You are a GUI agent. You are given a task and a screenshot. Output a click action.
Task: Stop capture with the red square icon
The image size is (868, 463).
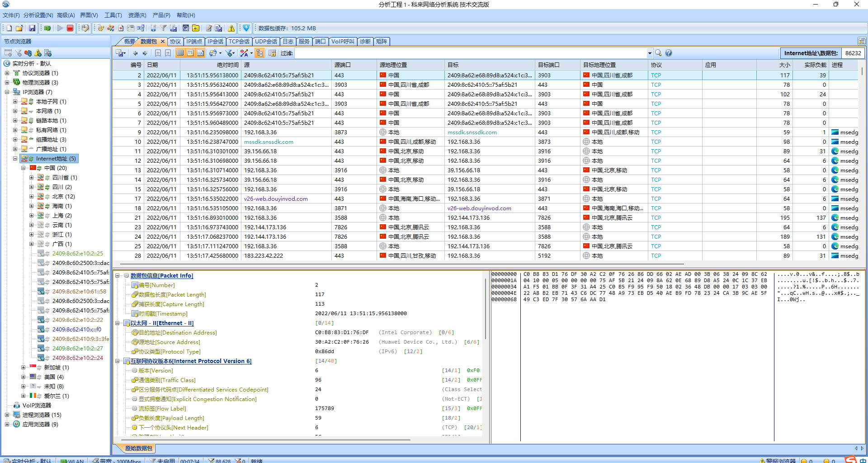[70, 28]
